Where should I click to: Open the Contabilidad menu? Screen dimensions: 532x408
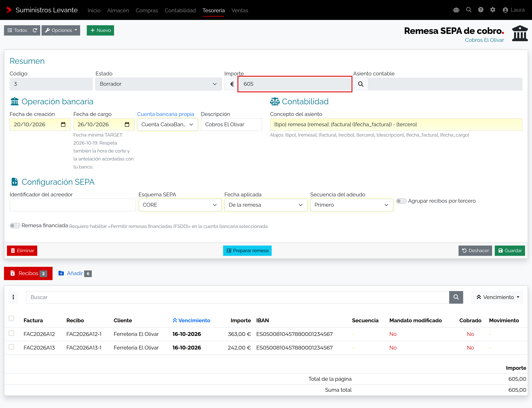point(180,10)
